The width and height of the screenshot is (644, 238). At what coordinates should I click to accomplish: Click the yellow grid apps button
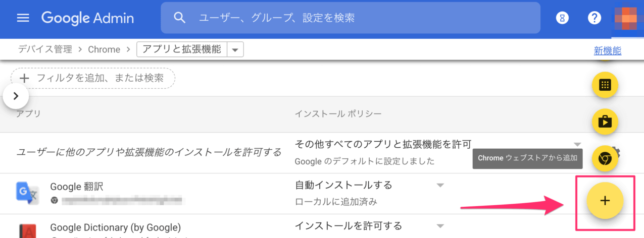click(x=605, y=85)
